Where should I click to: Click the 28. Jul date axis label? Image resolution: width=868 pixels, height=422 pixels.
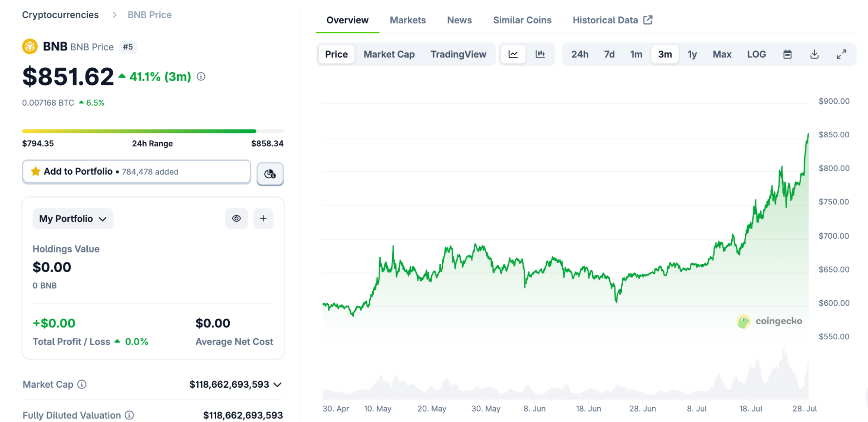(x=805, y=409)
